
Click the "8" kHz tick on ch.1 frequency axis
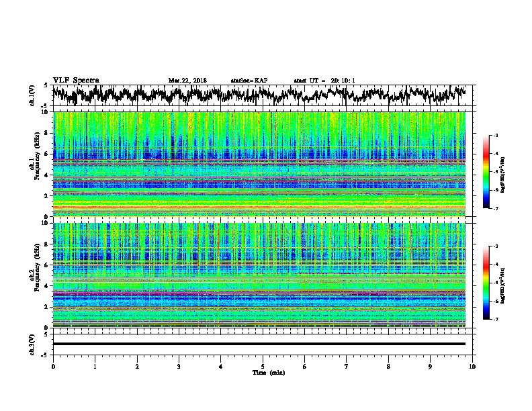(x=48, y=133)
